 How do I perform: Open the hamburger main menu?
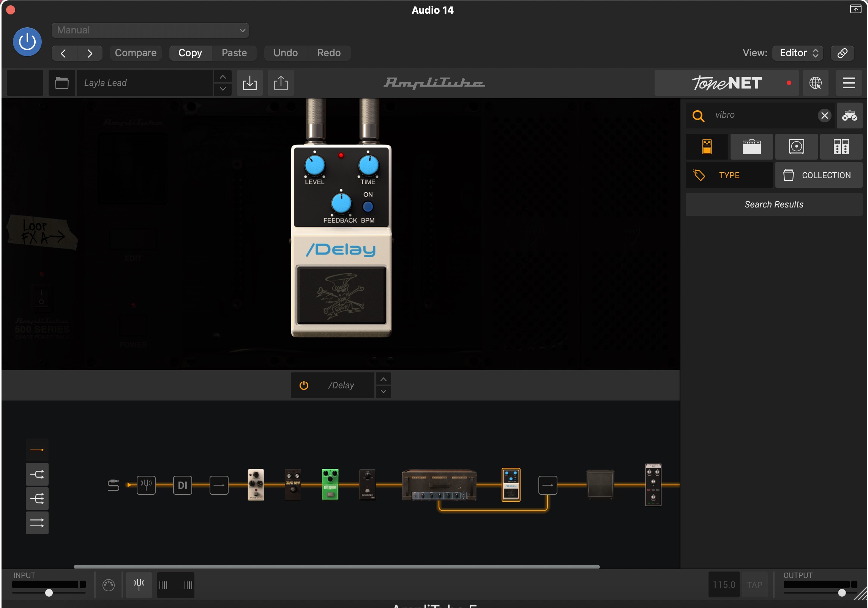(x=849, y=83)
